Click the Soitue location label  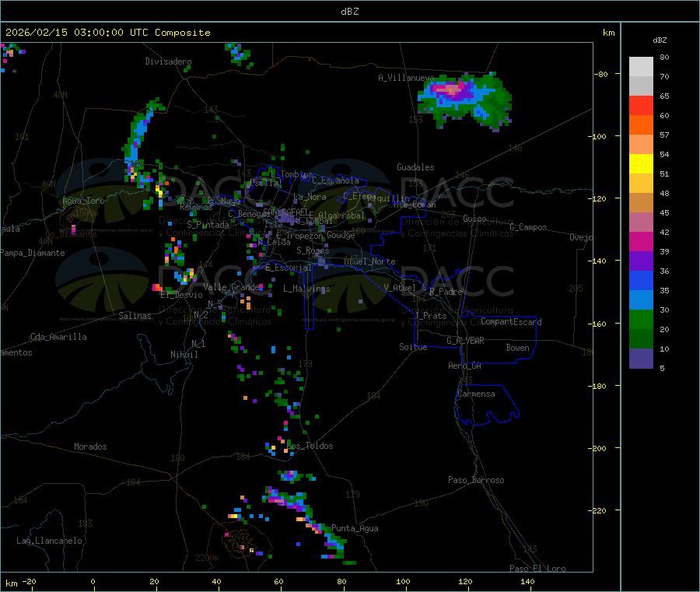click(413, 347)
